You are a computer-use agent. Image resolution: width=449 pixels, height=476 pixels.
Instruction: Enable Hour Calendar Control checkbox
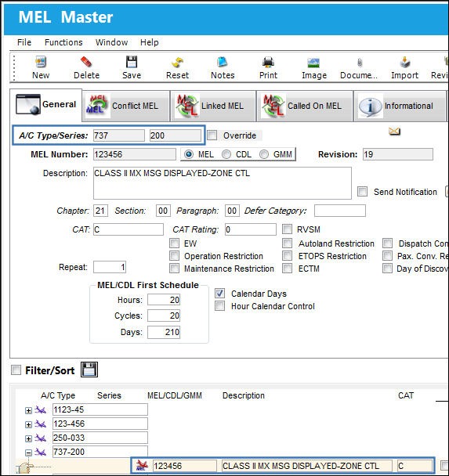tap(219, 305)
